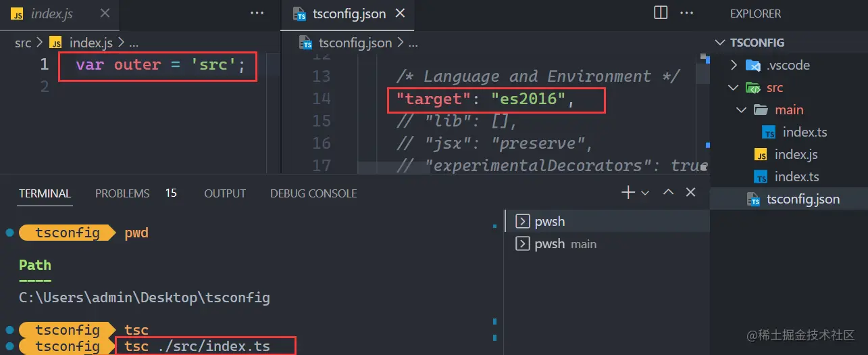868x355 pixels.
Task: Maximize the panel with up chevron
Action: tap(668, 193)
